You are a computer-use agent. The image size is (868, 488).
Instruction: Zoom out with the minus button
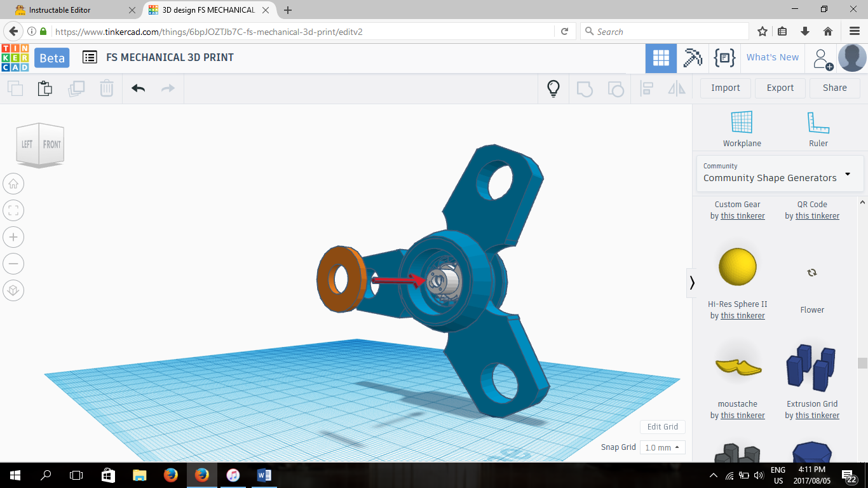click(x=14, y=264)
